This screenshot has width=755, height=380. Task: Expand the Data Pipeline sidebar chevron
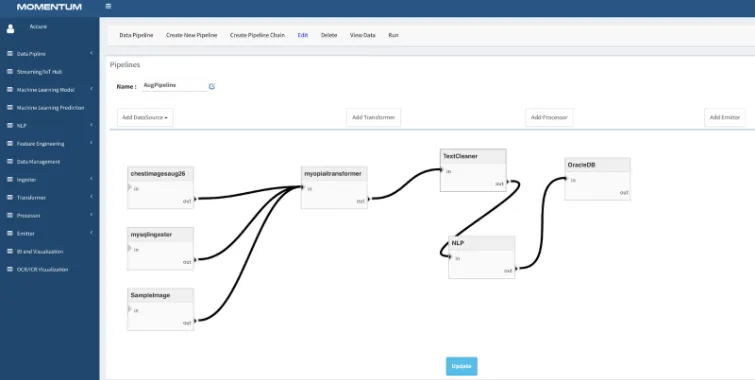click(x=91, y=53)
